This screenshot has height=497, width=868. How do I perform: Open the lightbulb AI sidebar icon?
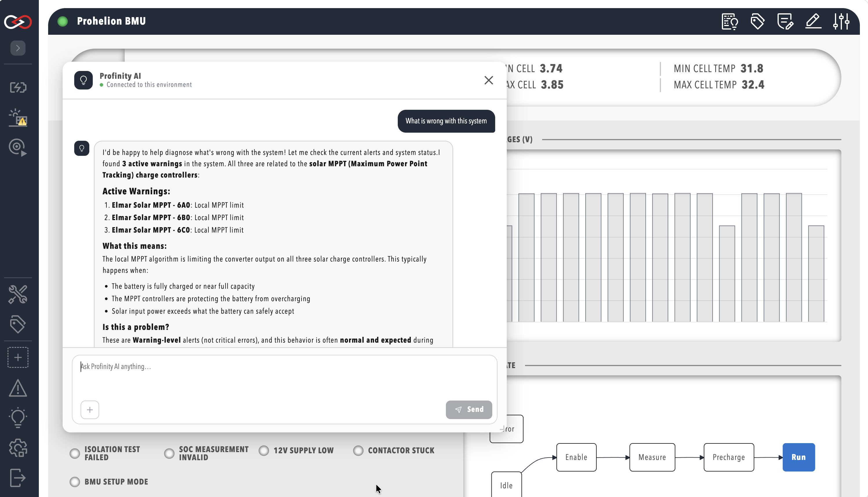18,417
